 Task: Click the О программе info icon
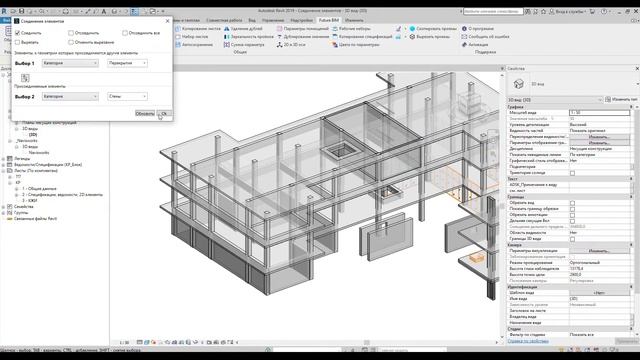(x=464, y=29)
